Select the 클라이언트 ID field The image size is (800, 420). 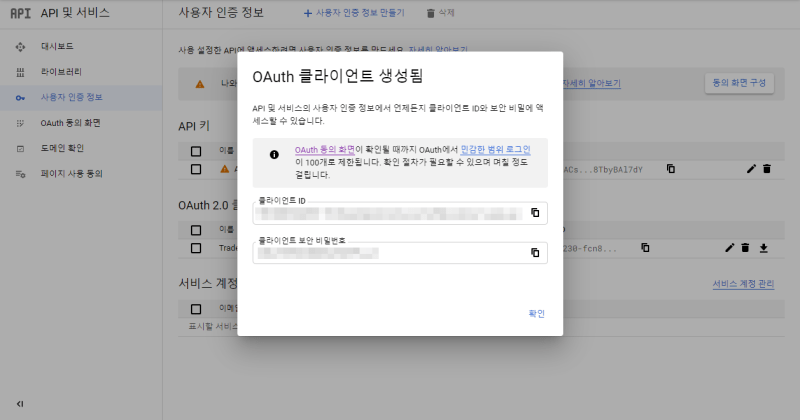pos(400,213)
